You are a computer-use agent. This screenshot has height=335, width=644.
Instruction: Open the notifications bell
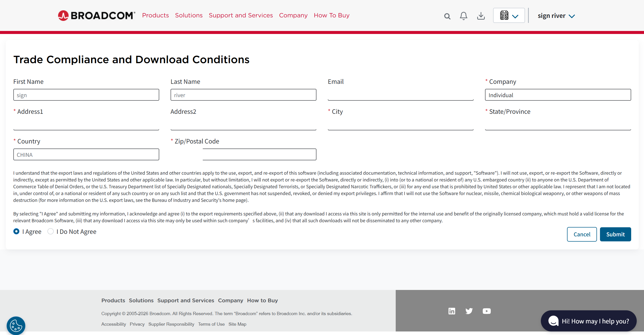(x=463, y=16)
